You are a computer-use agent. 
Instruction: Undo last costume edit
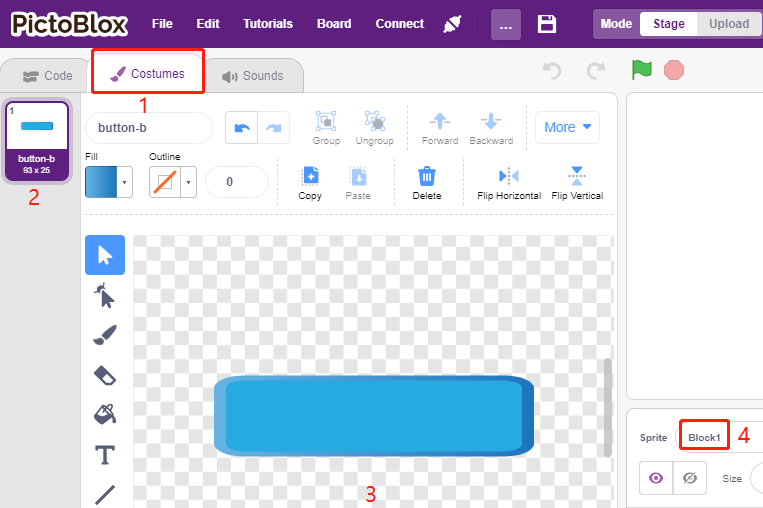pyautogui.click(x=241, y=127)
